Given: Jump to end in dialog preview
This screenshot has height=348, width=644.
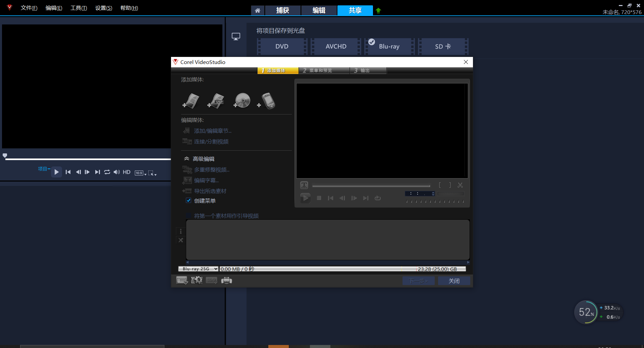Looking at the screenshot, I should (x=366, y=198).
